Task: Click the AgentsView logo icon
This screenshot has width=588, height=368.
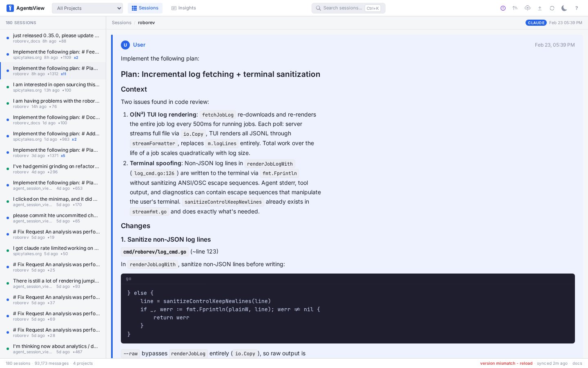Action: 10,8
